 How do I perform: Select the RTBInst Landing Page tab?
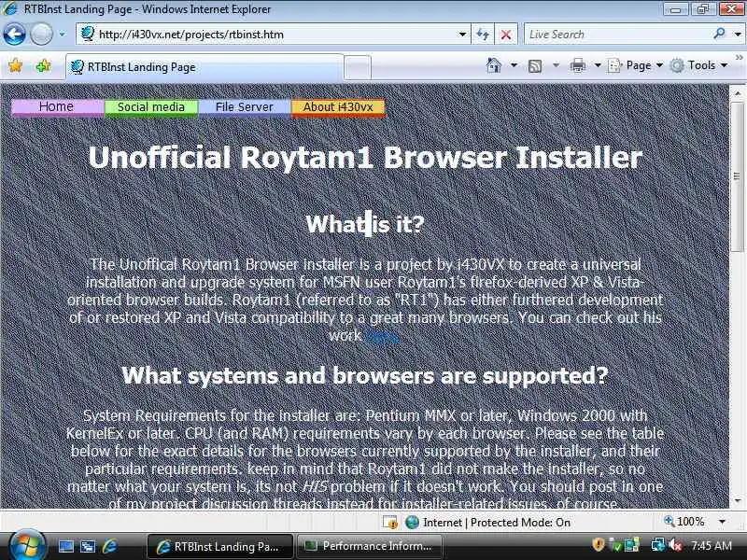[x=204, y=66]
